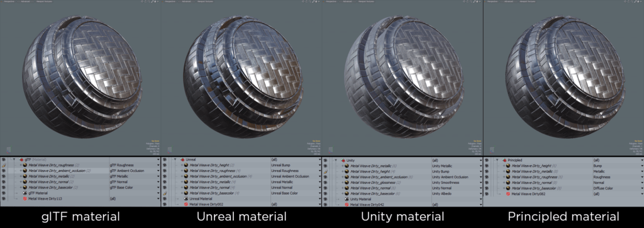The image size is (644, 228).
Task: Click the Unreal material group mask icon
Action: tap(182, 159)
